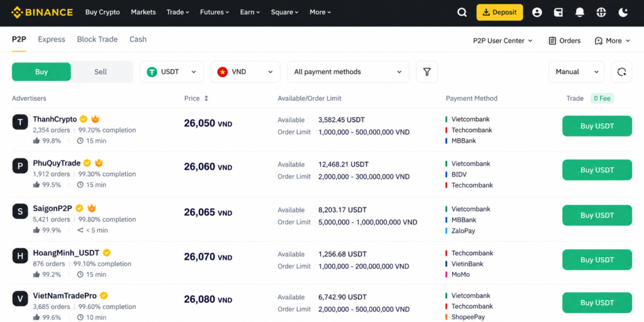The width and height of the screenshot is (644, 322).
Task: Expand P2P User Center menu
Action: click(502, 41)
